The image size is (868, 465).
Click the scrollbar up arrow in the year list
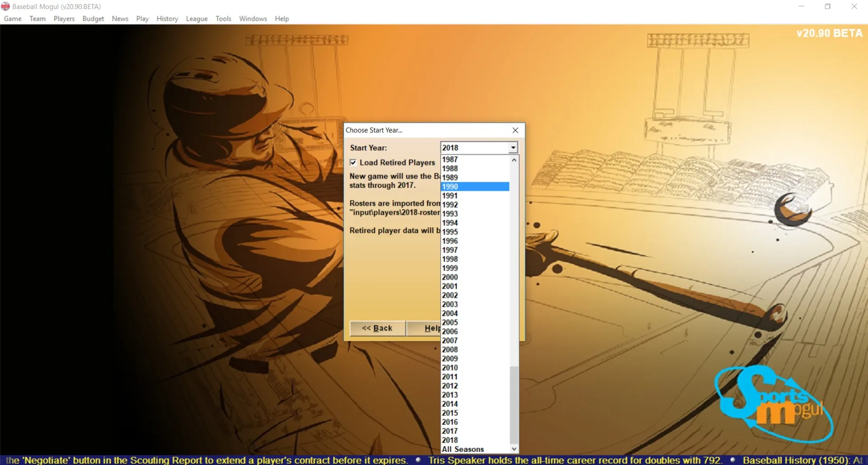click(x=514, y=160)
